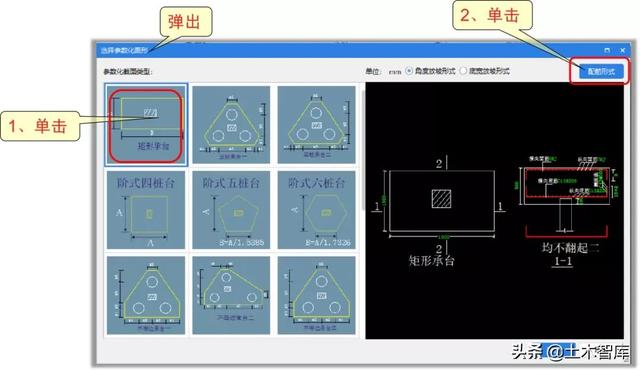The width and height of the screenshot is (640, 371).
Task: Select the 三桩承台二 triangular cap thumbnail
Action: pyautogui.click(x=316, y=124)
